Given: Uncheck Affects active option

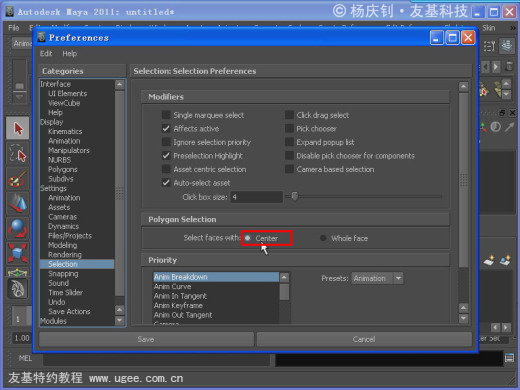Looking at the screenshot, I should (166, 129).
